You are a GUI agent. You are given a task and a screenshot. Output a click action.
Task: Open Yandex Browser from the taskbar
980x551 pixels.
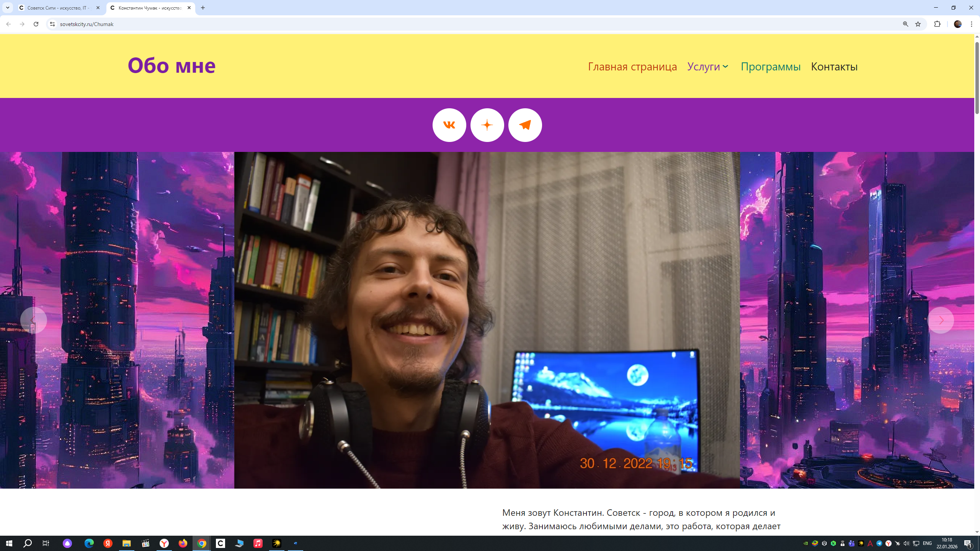[164, 543]
